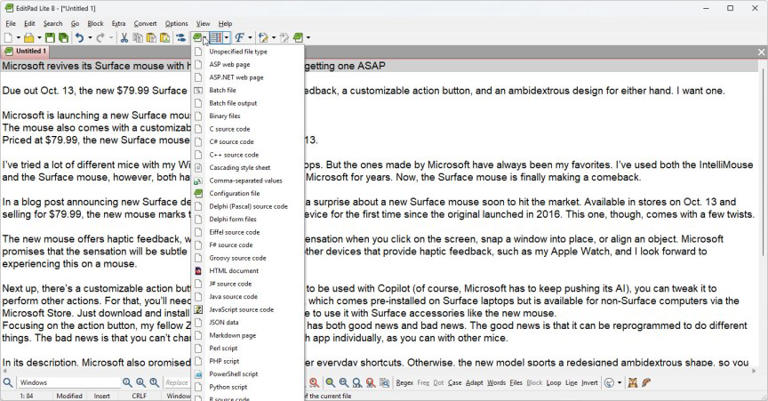The image size is (768, 401).
Task: Click the Copy icon
Action: click(138, 38)
